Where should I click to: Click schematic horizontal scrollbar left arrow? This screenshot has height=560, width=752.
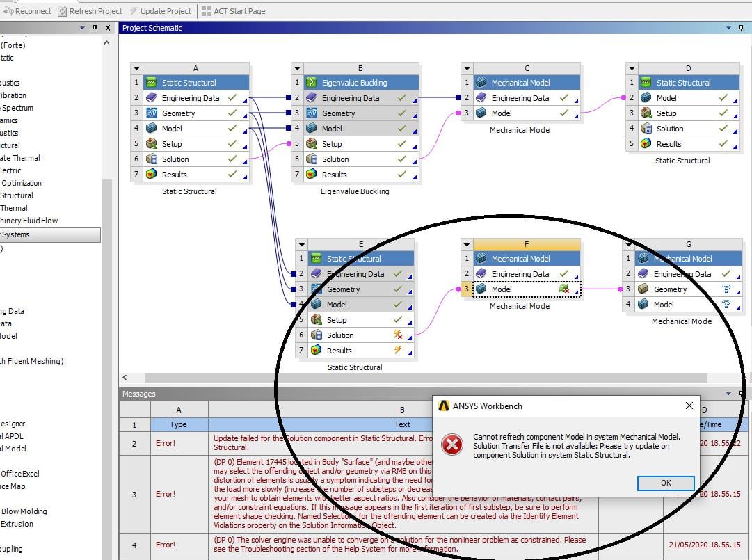click(125, 377)
